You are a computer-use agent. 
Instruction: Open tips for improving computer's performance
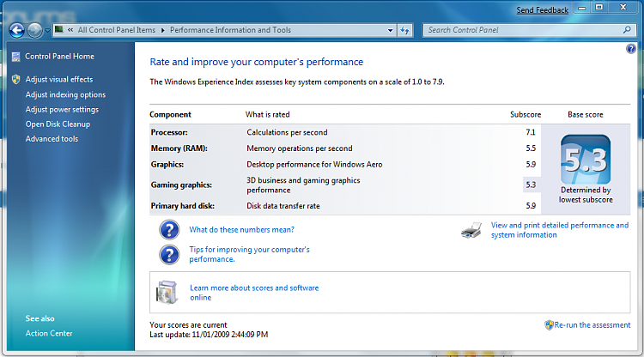pos(249,254)
